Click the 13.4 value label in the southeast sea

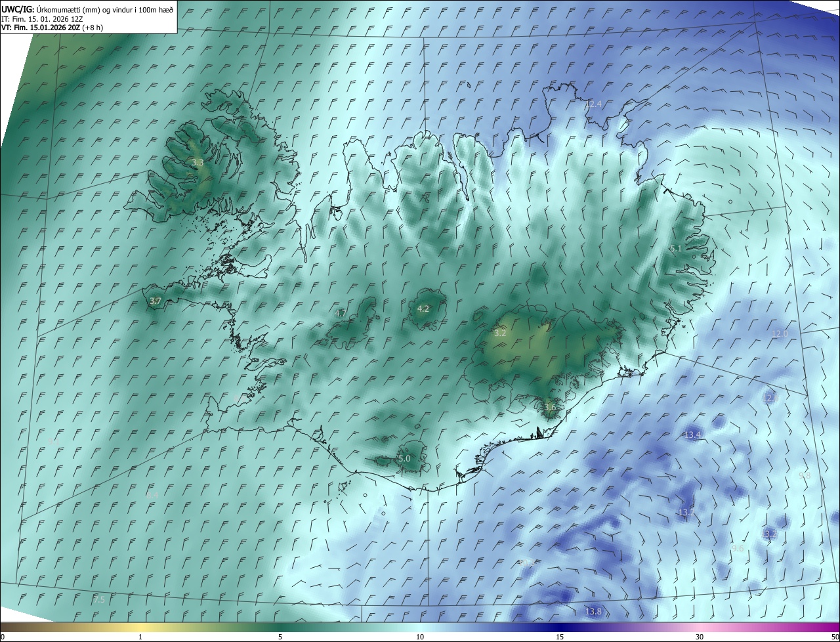coord(693,435)
